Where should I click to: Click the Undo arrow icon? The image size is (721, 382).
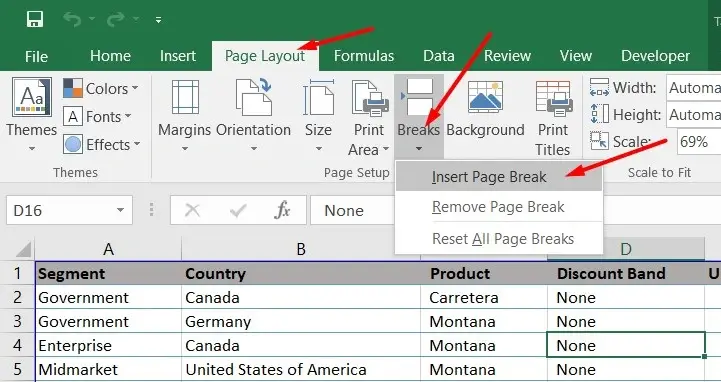click(x=73, y=19)
